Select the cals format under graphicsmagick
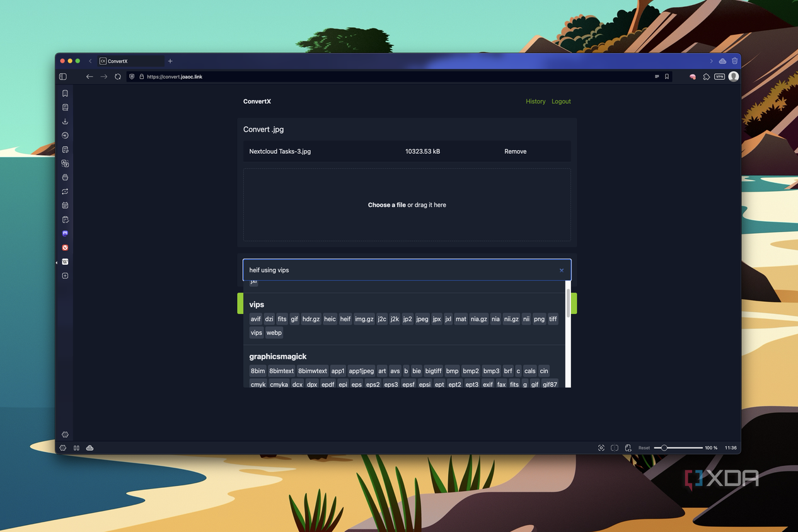Viewport: 798px width, 532px height. pyautogui.click(x=530, y=371)
